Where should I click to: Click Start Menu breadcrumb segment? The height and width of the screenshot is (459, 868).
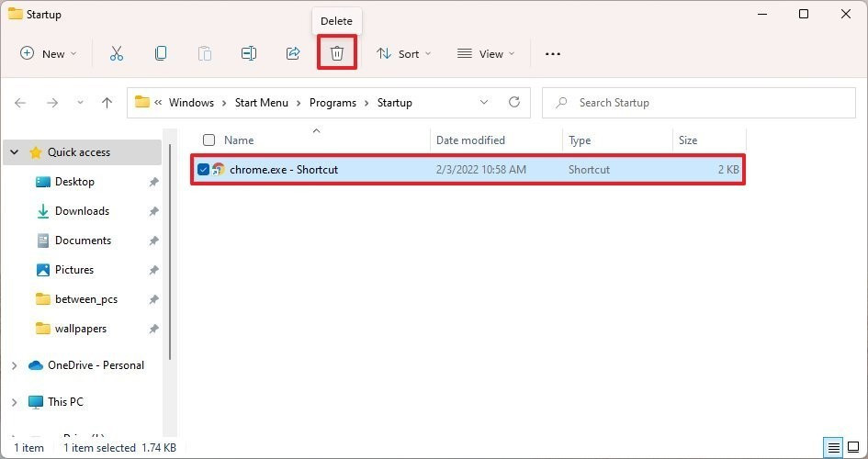pos(261,103)
